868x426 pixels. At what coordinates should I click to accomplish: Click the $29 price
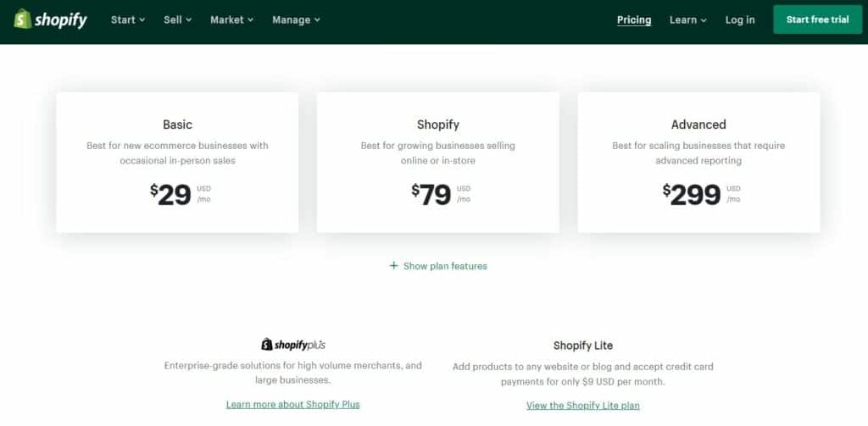(x=170, y=194)
